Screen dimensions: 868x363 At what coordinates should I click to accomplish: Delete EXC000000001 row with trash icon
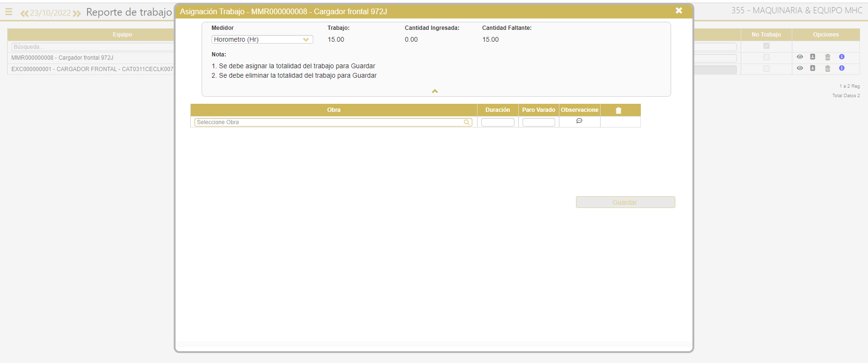tap(828, 68)
